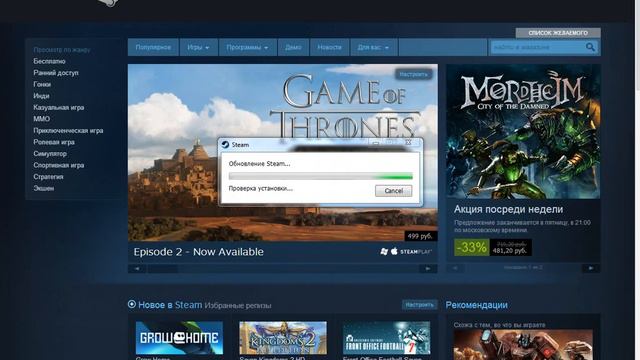Select the Гонки genre link
Viewport: 640px width, 360px height.
click(x=42, y=84)
